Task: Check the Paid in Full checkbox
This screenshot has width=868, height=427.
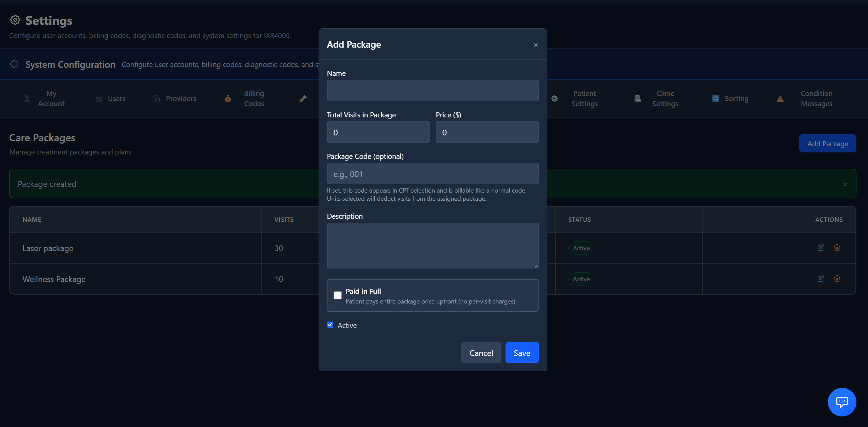Action: click(337, 295)
